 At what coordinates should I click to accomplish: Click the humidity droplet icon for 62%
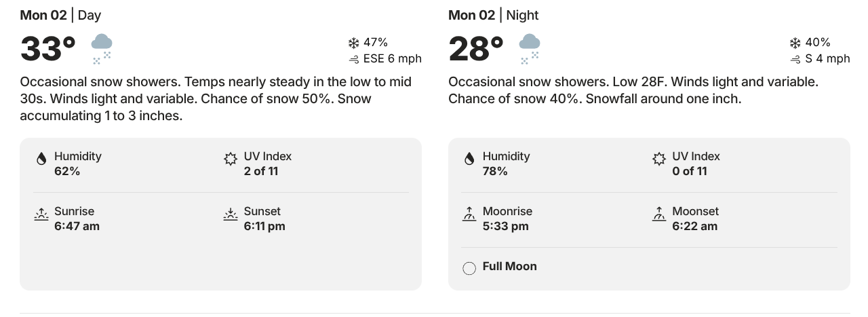click(x=41, y=159)
